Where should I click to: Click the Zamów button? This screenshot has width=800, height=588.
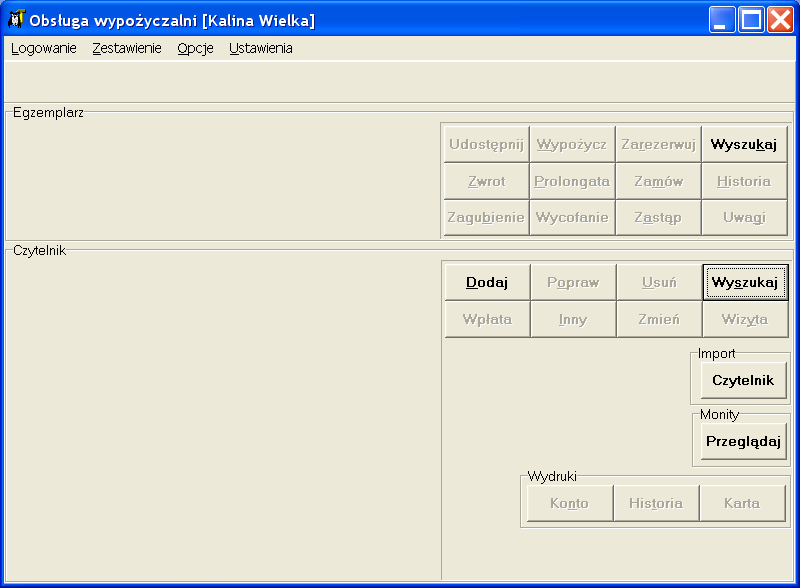(x=658, y=181)
